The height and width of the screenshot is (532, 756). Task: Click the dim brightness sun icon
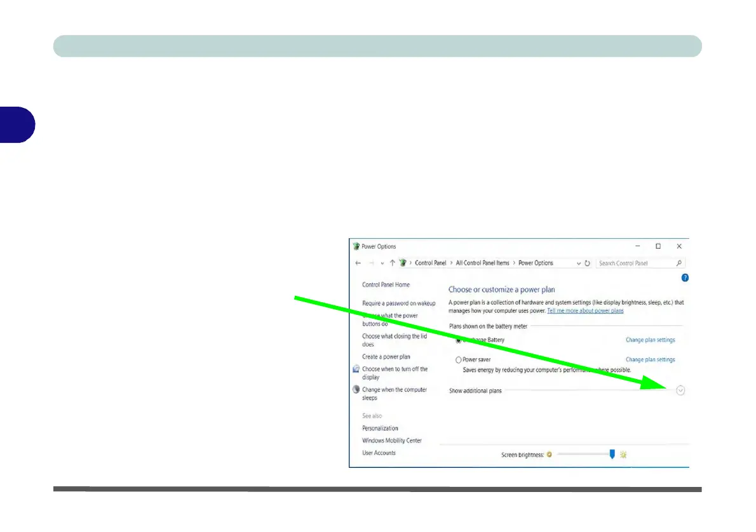tap(549, 455)
